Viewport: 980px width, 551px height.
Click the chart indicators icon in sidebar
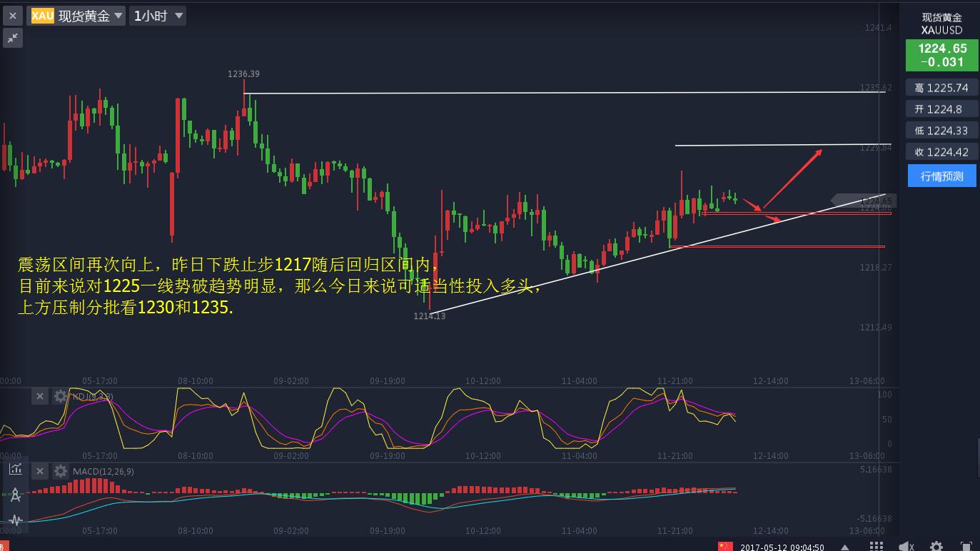click(15, 469)
